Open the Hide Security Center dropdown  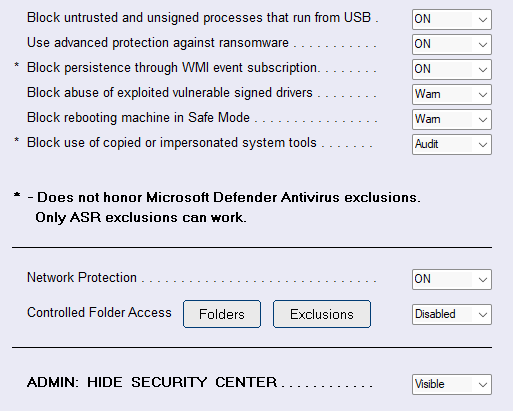point(452,384)
